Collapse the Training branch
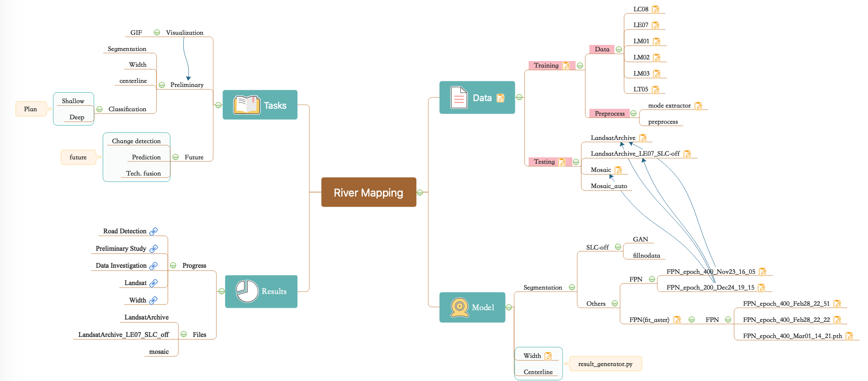The image size is (868, 381). click(x=581, y=65)
